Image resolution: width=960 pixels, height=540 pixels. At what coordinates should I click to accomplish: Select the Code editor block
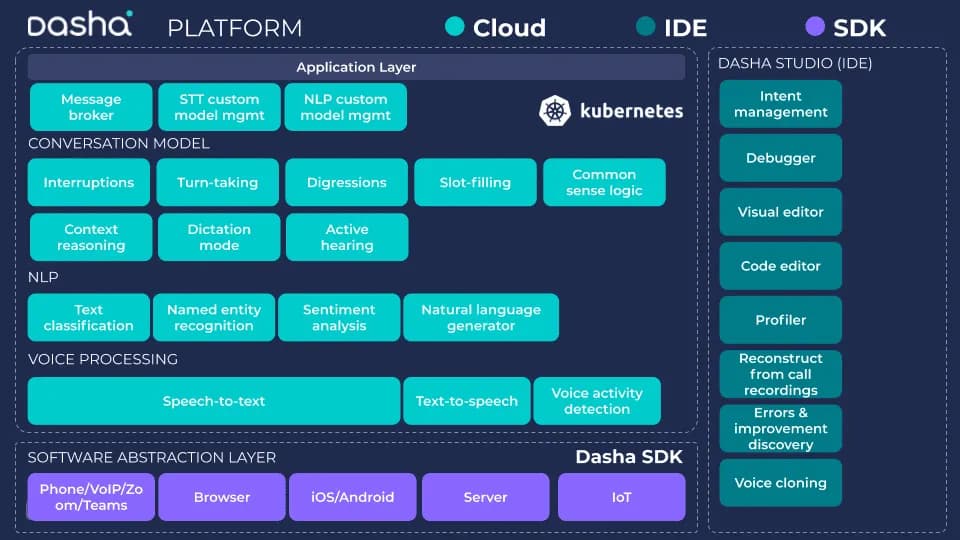[x=781, y=266]
